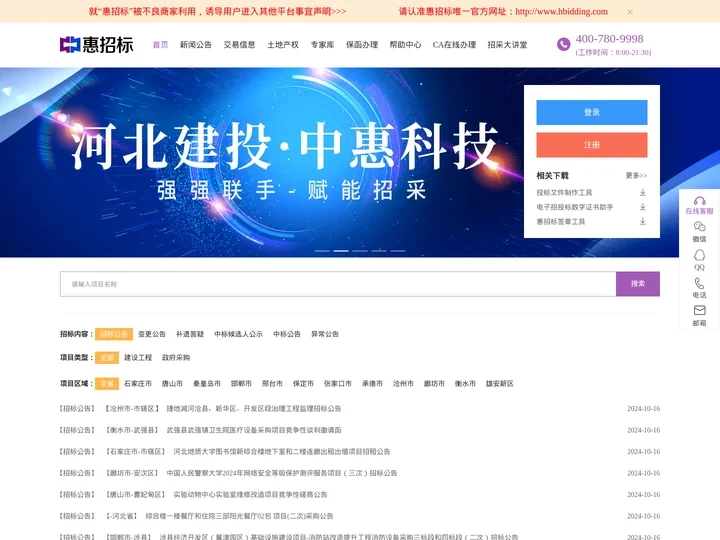Click the QQ penguin icon
The image size is (720, 540).
[699, 255]
